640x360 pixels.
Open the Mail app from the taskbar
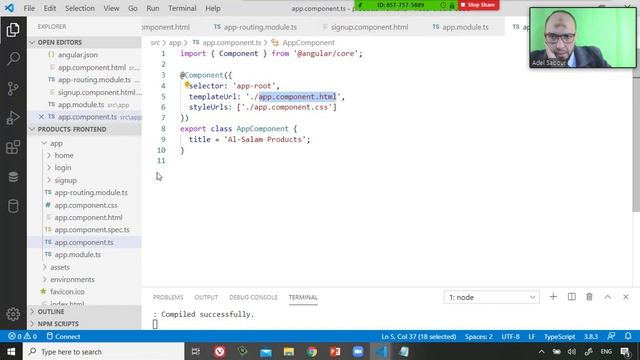coord(266,351)
